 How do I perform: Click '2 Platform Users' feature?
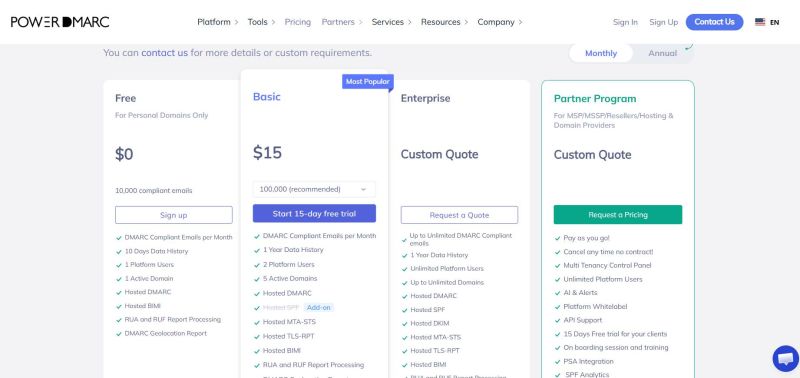point(289,264)
